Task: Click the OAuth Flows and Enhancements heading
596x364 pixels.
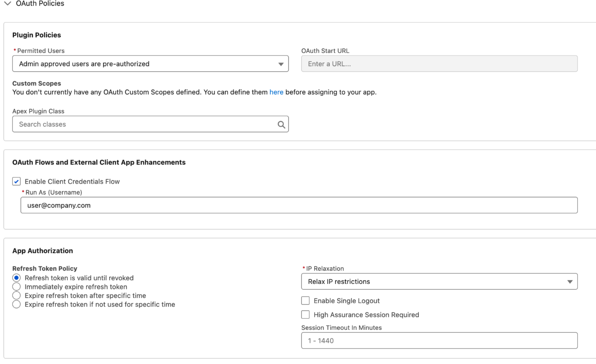Action: point(99,162)
